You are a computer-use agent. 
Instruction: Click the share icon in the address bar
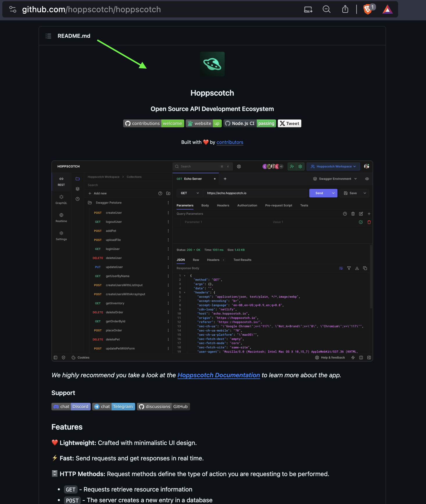tap(345, 9)
